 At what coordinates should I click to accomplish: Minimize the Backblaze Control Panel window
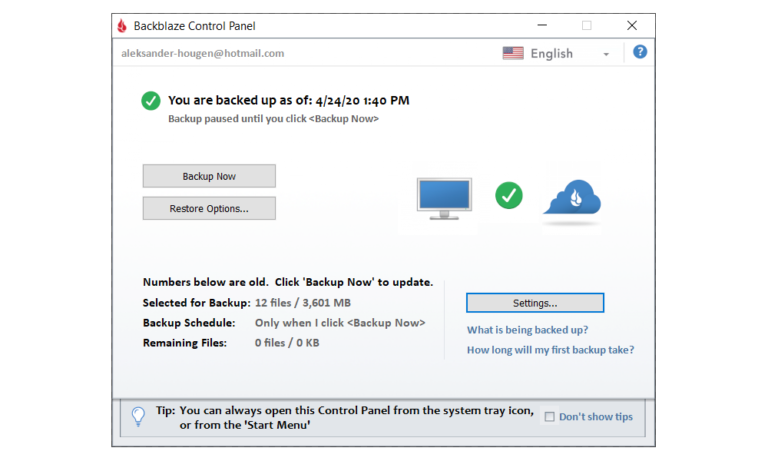[x=542, y=25]
